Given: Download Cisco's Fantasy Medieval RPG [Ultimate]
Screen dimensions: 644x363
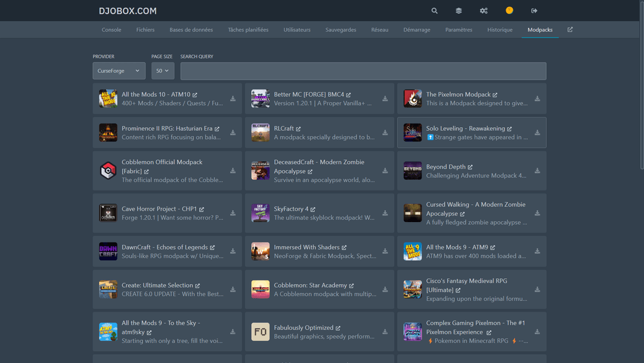Looking at the screenshot, I should coord(537,290).
